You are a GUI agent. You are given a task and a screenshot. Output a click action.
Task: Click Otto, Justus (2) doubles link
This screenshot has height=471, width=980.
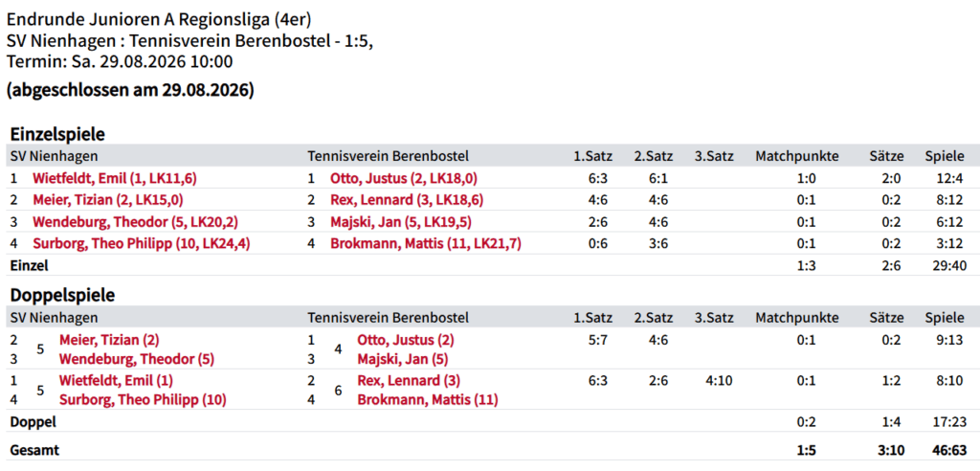(406, 340)
